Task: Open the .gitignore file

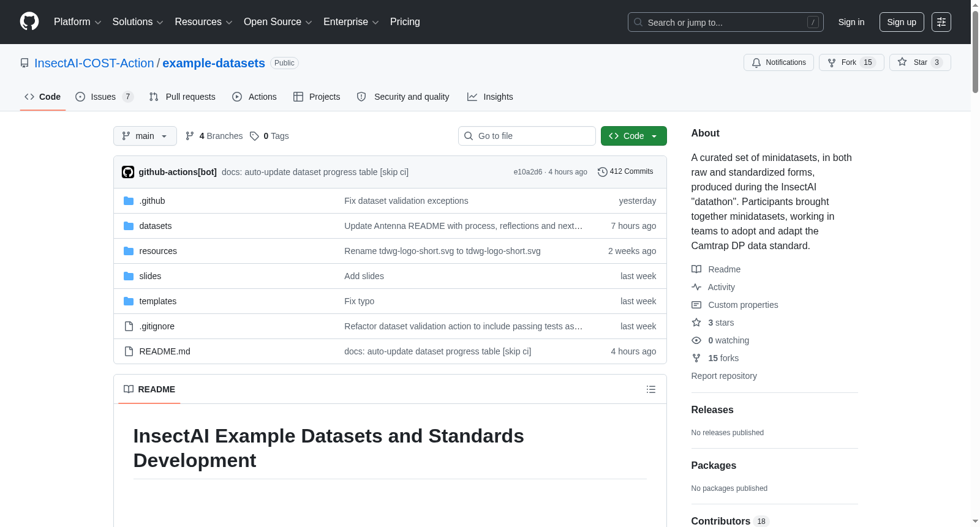Action: (157, 326)
